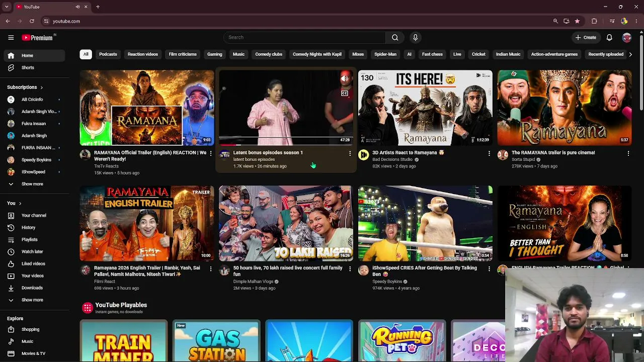Select the Gaming filter chip
644x362 pixels.
click(215, 54)
